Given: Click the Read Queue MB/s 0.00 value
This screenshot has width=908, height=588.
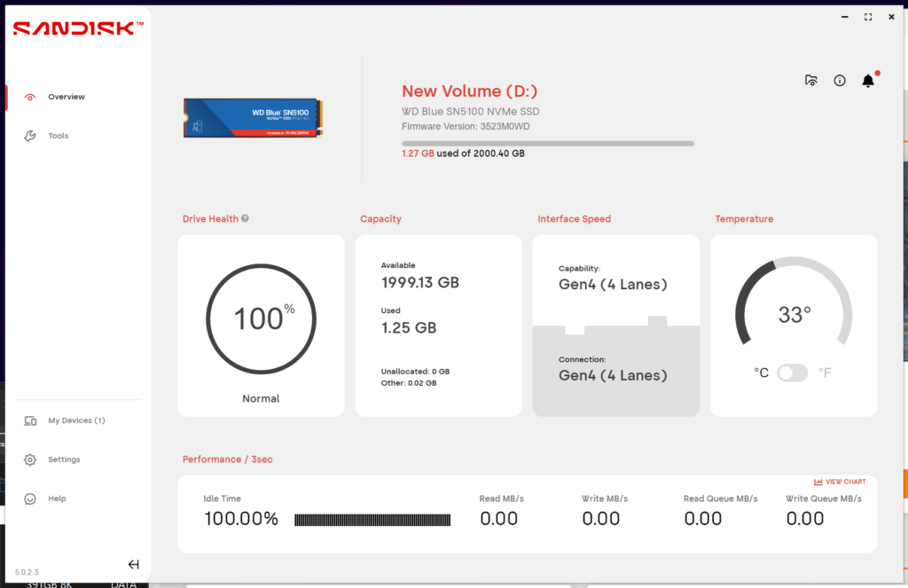Looking at the screenshot, I should point(703,519).
